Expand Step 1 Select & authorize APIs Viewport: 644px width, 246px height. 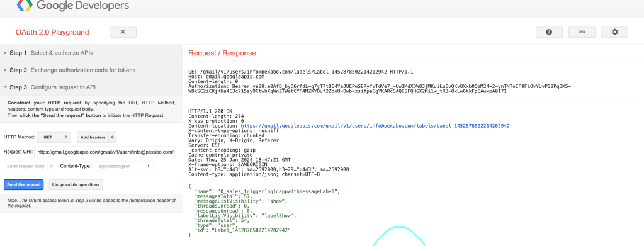91,53
